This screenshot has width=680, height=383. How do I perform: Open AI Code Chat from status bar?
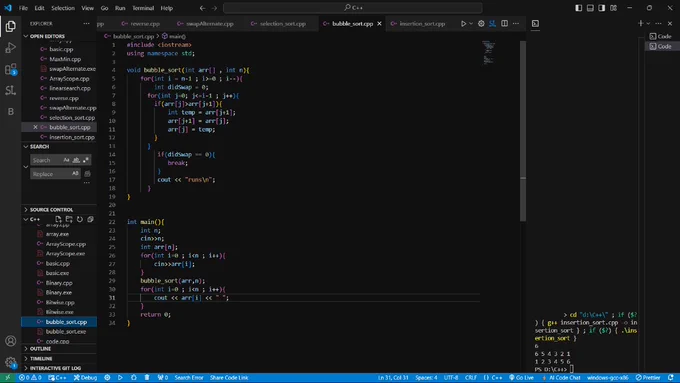[x=561, y=377]
